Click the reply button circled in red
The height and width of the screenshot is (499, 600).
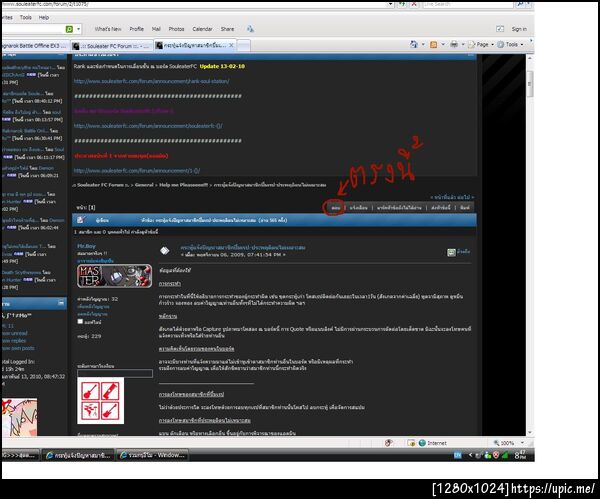[336, 208]
